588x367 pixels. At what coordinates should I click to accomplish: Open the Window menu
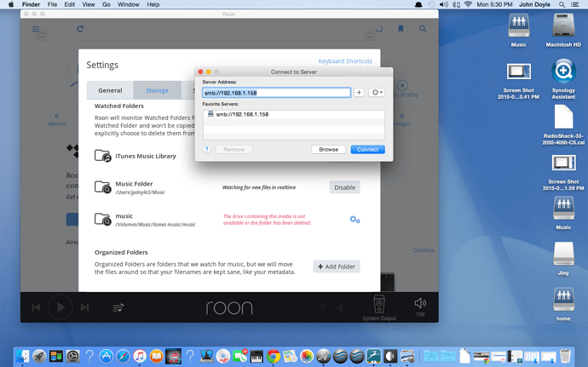128,4
